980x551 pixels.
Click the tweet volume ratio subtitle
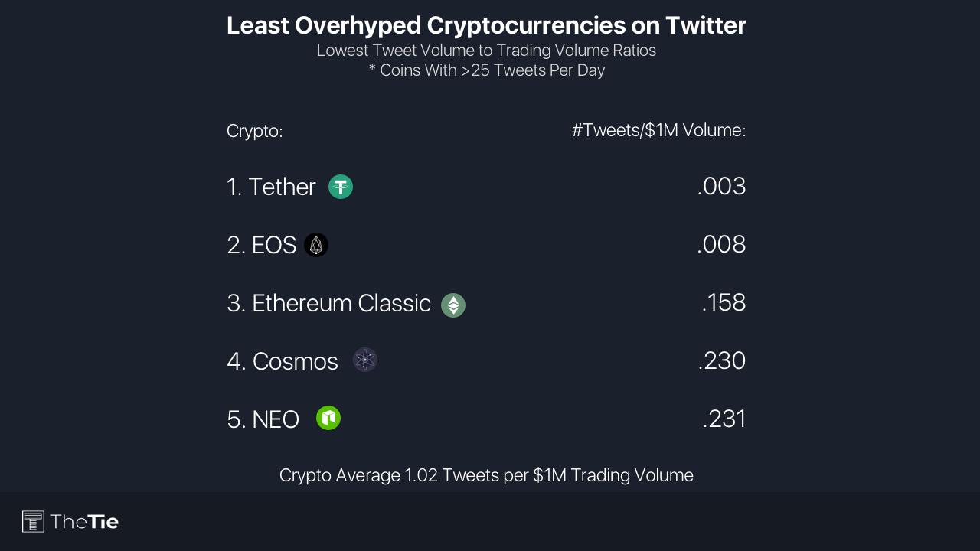click(486, 51)
